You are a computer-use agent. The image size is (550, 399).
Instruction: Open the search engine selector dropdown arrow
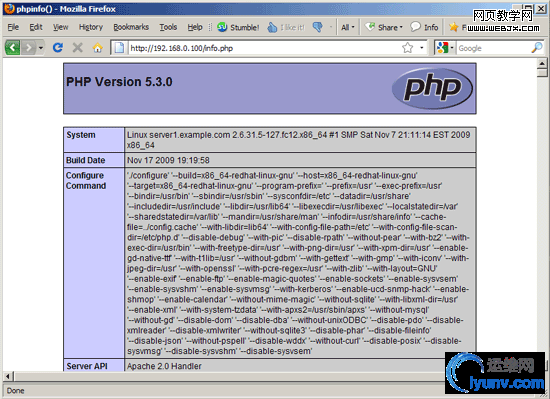(452, 48)
